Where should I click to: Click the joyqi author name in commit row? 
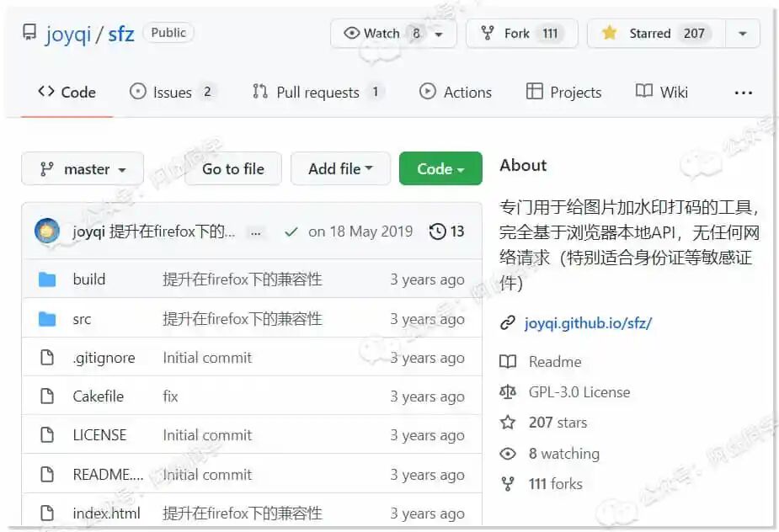[88, 231]
